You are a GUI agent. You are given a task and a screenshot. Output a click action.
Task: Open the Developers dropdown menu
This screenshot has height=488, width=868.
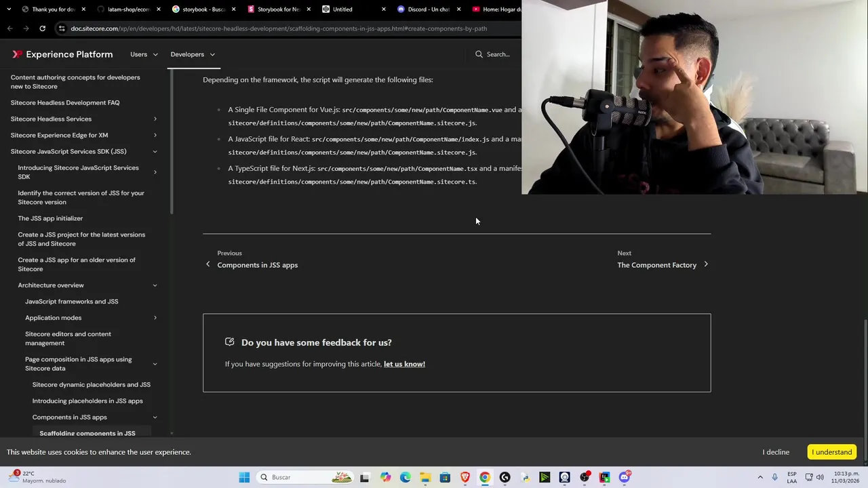[x=193, y=54]
